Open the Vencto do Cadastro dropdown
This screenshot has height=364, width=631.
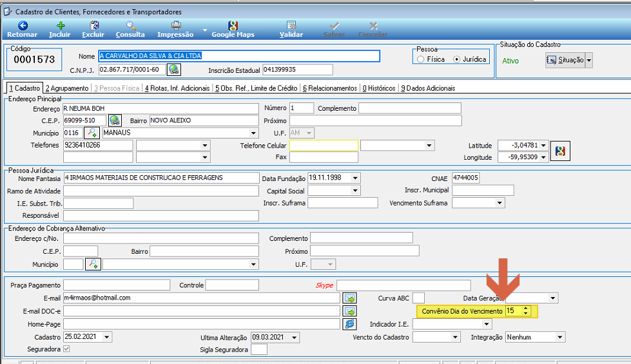(455, 337)
